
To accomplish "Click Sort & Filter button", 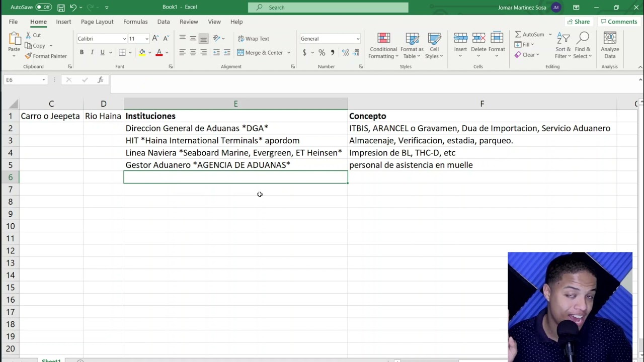I will [563, 46].
